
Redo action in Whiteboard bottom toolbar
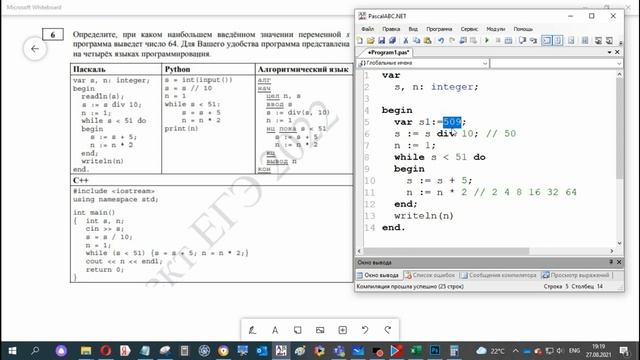[x=387, y=330]
